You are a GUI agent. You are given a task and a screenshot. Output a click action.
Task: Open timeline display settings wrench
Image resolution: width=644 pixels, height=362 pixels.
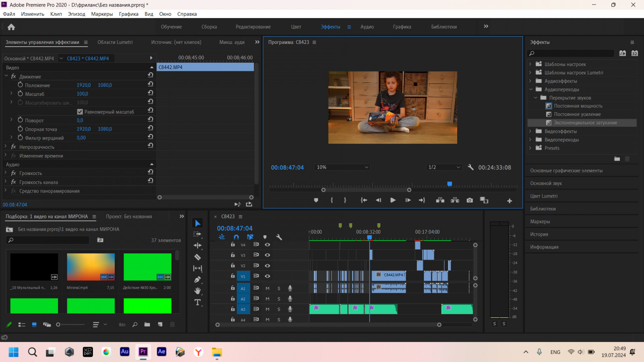[279, 237]
